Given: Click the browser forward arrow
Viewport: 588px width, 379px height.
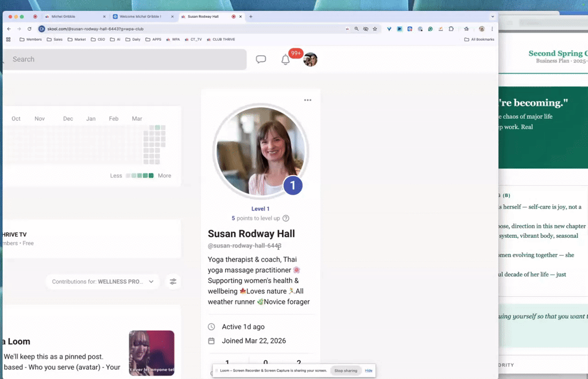Looking at the screenshot, I should click(x=19, y=29).
